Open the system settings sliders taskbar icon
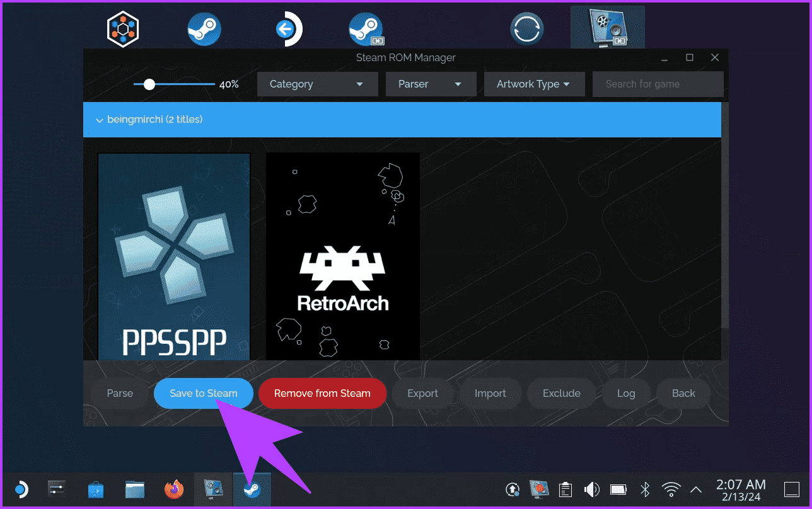This screenshot has width=812, height=509. (x=57, y=489)
